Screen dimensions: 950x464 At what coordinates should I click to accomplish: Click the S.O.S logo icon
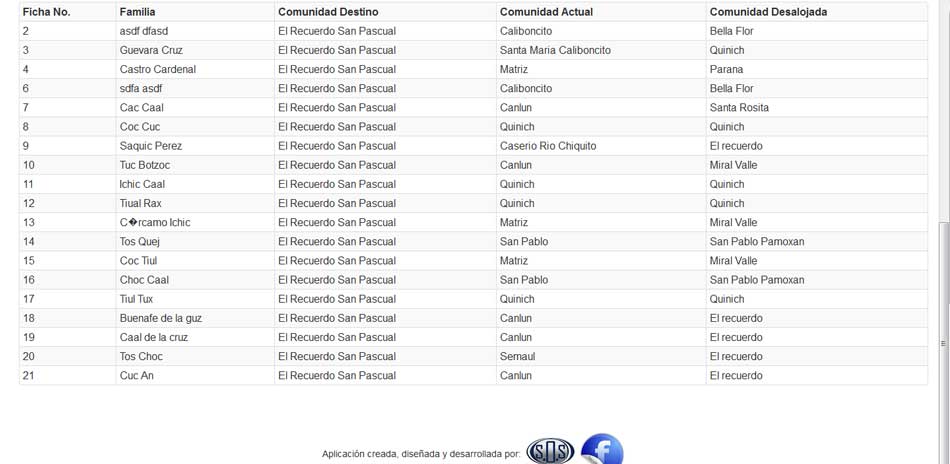click(x=550, y=451)
